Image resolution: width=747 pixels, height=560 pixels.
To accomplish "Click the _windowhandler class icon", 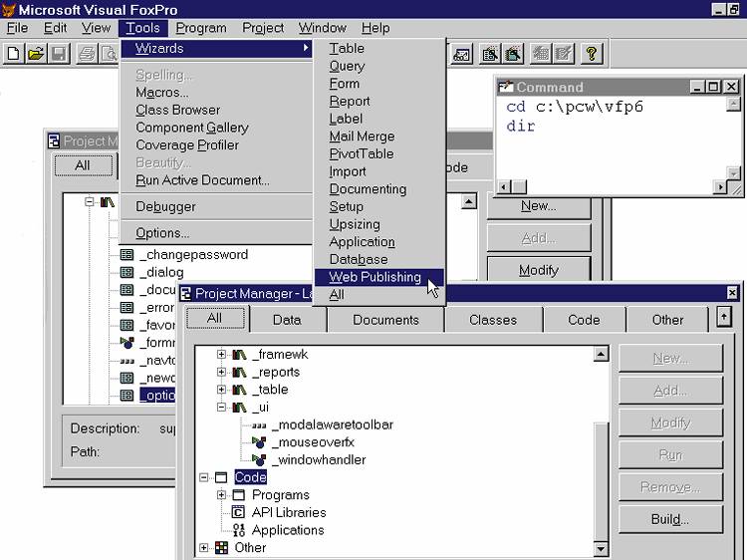I will click(259, 460).
